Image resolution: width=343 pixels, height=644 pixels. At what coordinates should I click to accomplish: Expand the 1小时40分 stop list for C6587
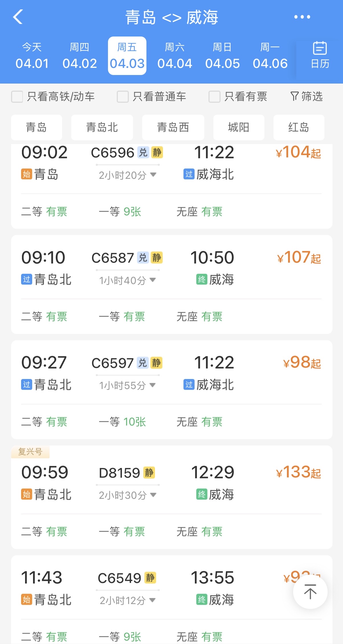[127, 280]
